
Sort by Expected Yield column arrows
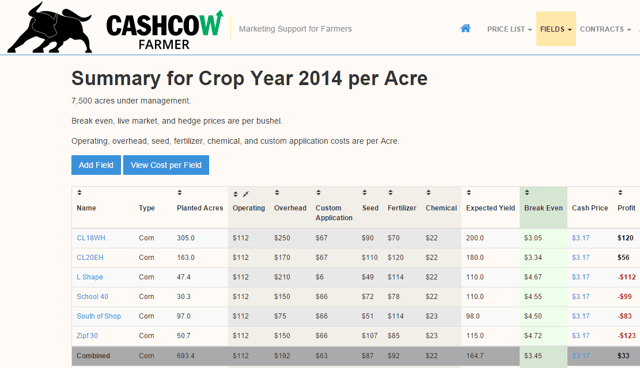(469, 193)
